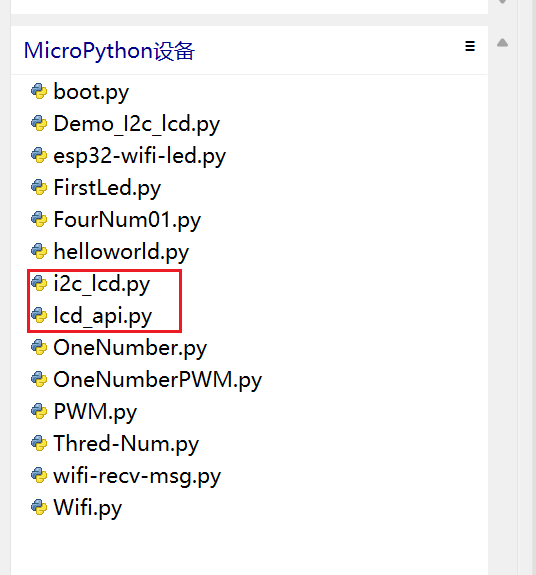This screenshot has width=536, height=575.
Task: Click the scrollbar up arrow
Action: coord(502,43)
